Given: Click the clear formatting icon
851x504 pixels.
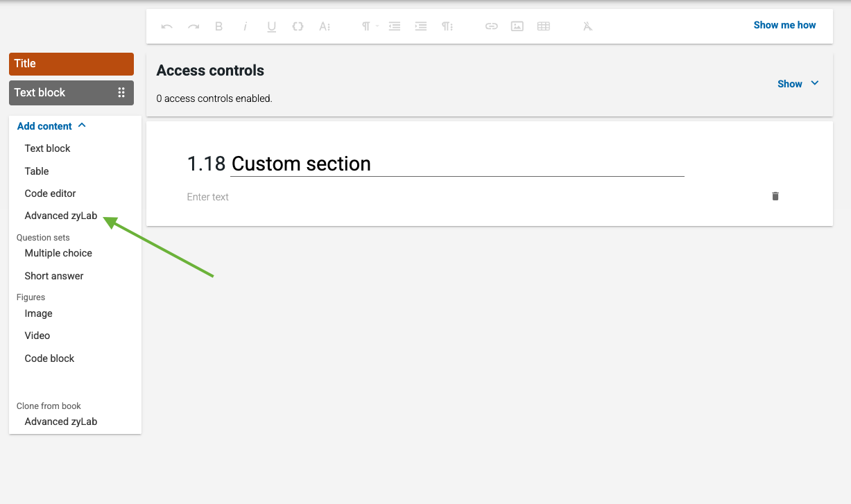Looking at the screenshot, I should (587, 26).
